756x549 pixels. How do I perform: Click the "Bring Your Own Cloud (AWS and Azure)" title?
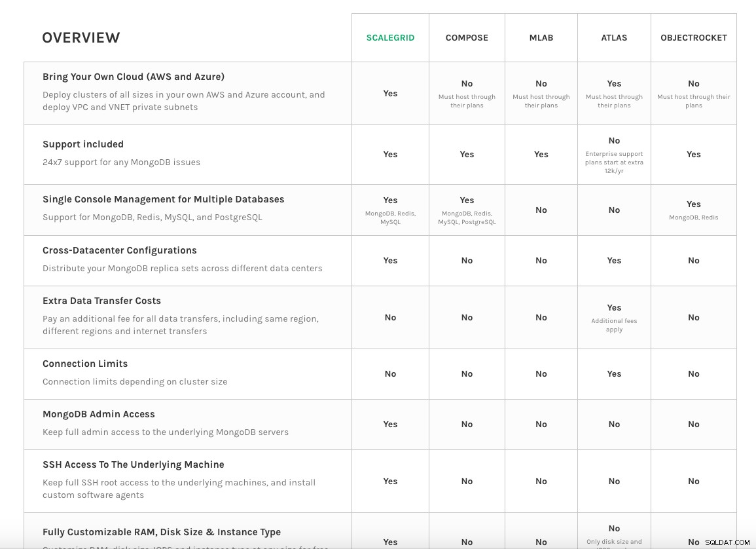(x=134, y=77)
